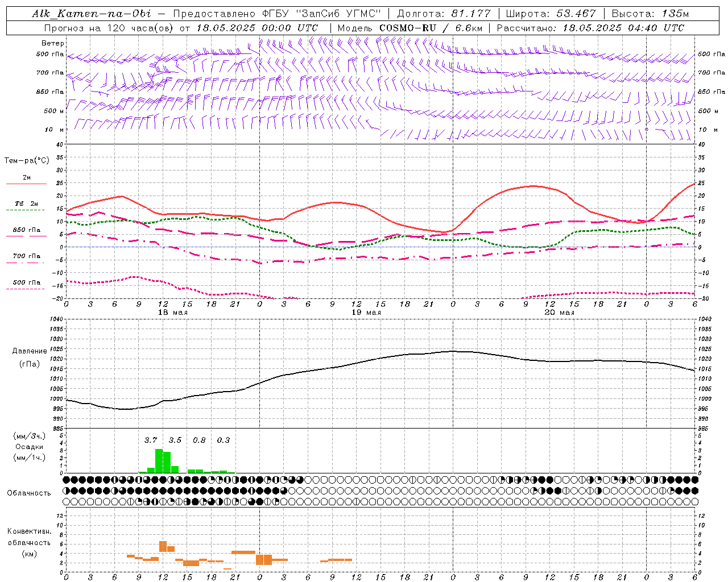728x582 pixels.
Task: Click the 19 мая date label
Action: 366,313
